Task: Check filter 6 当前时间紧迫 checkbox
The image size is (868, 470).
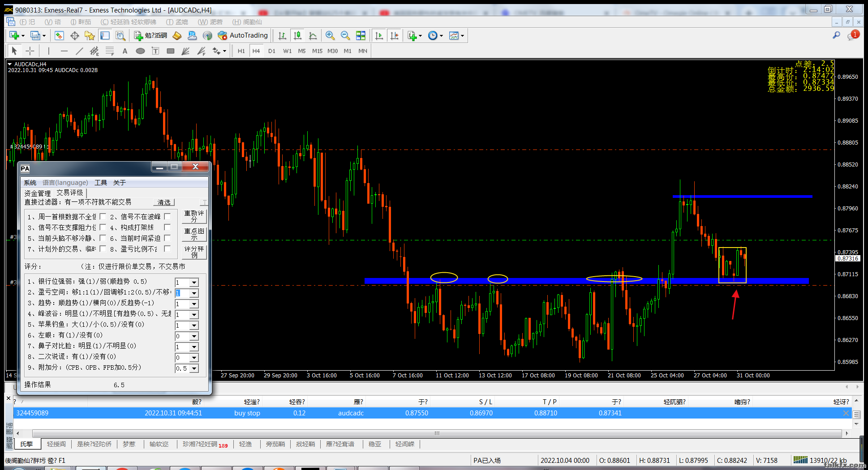Action: (167, 238)
